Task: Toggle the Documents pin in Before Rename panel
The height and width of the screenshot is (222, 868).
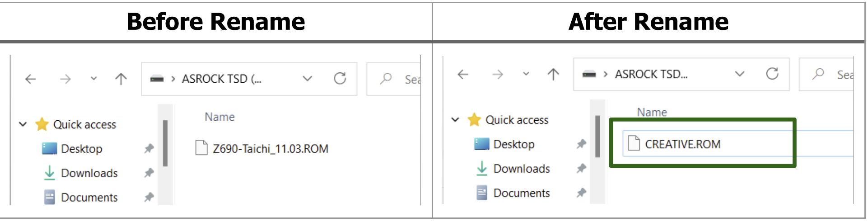Action: coord(149,197)
